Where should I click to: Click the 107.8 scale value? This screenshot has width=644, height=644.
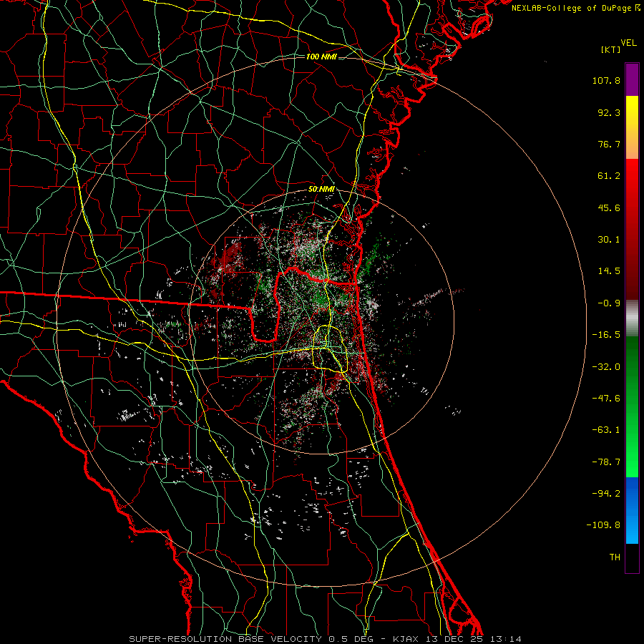pos(606,80)
